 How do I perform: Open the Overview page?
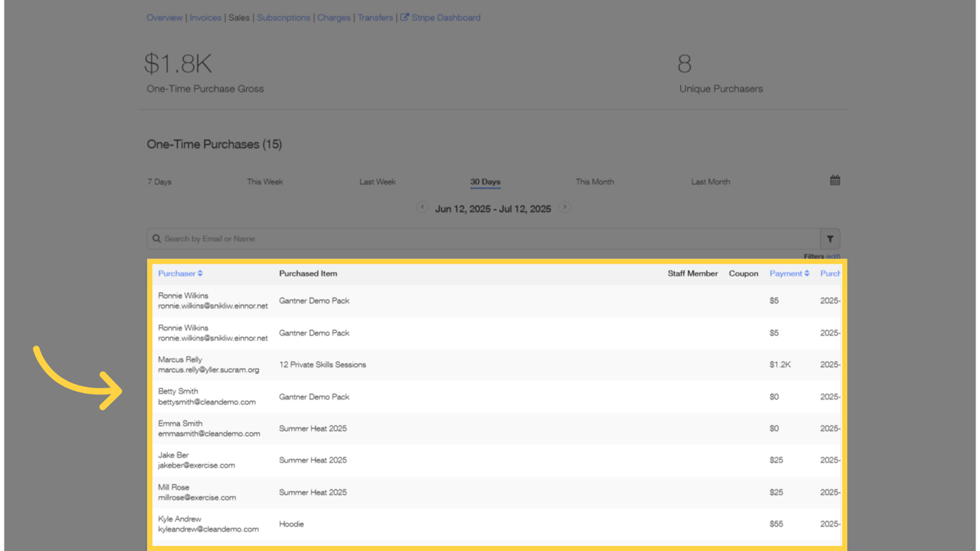(x=164, y=17)
